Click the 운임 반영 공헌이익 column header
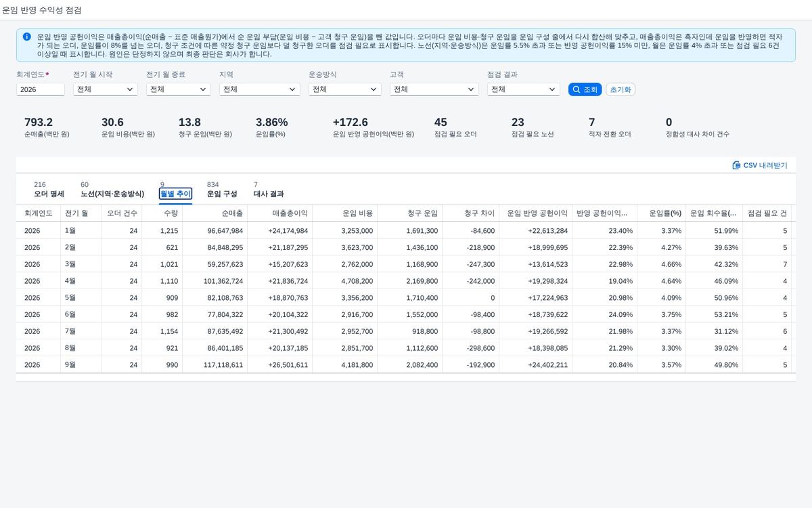 coord(535,213)
